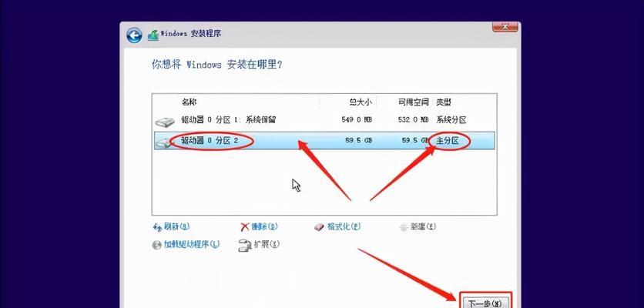644x308 pixels.
Task: Click the red X delete icon
Action: click(245, 227)
